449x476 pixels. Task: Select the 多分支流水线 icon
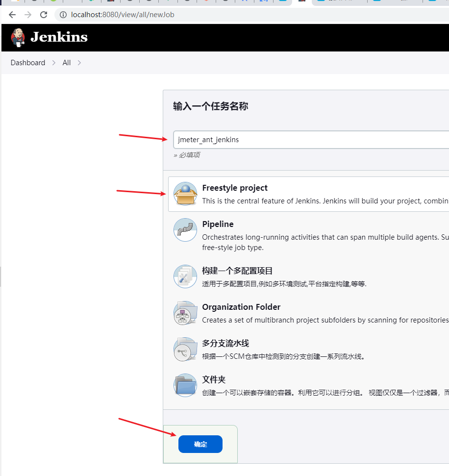click(185, 349)
